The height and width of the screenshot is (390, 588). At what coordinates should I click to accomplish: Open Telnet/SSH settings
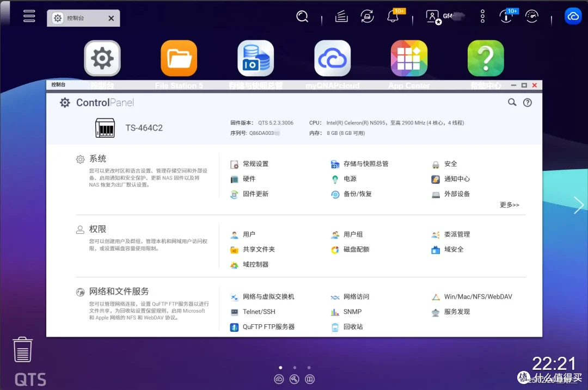click(x=253, y=311)
